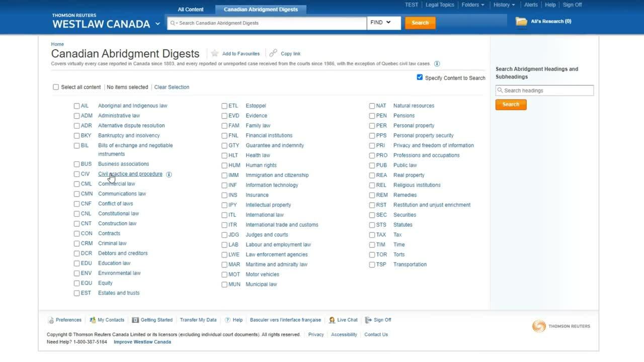Click the Add to Favourites star icon

215,53
